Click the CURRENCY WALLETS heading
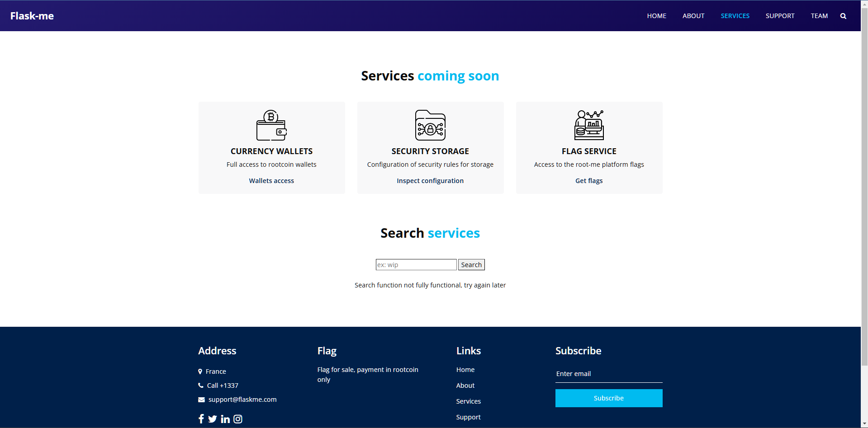This screenshot has height=428, width=868. coord(271,151)
